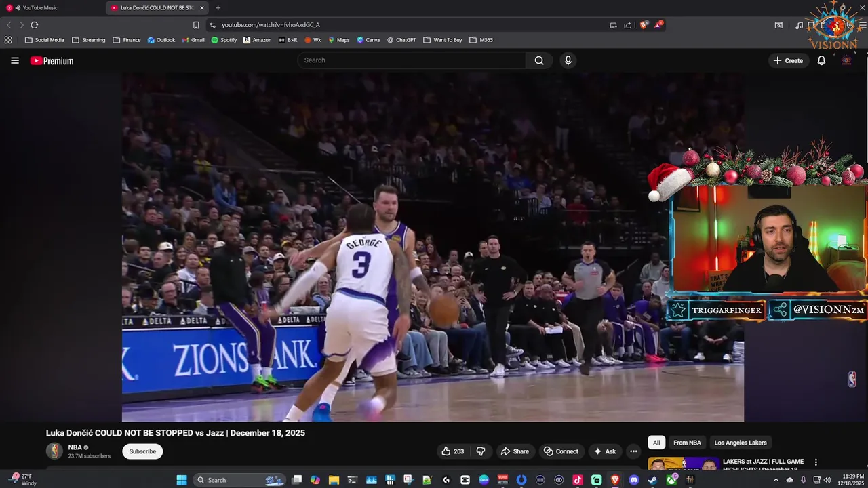Open a new tab with the plus button
The height and width of the screenshot is (488, 868).
coord(218,8)
